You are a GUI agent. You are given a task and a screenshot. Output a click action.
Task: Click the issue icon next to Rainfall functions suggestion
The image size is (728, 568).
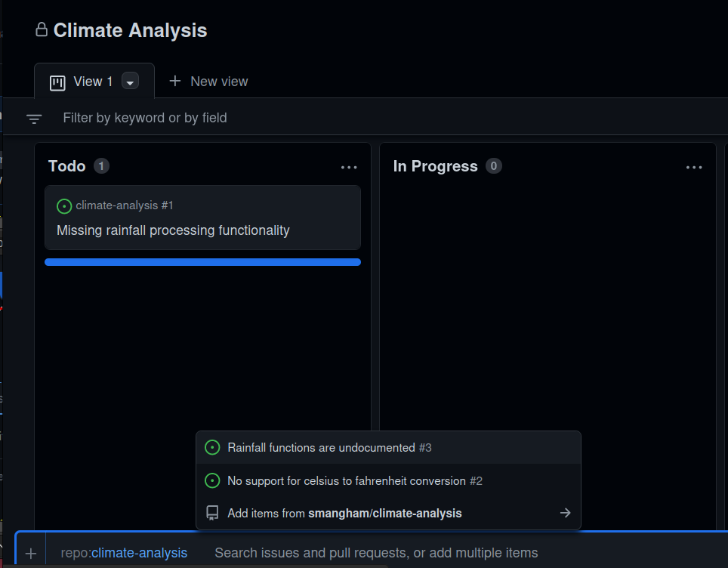(211, 447)
